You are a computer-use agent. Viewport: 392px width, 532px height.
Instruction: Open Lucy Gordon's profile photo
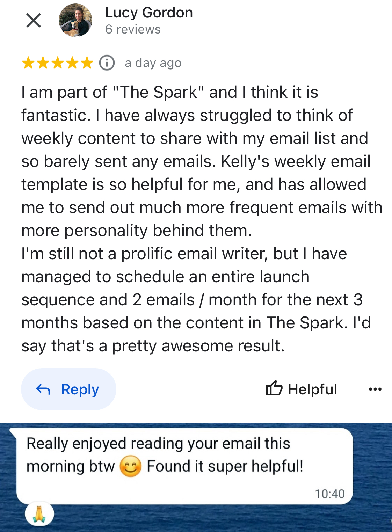tap(75, 20)
